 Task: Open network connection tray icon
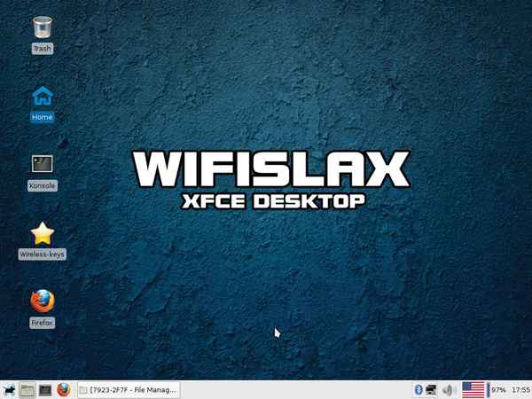coord(431,390)
